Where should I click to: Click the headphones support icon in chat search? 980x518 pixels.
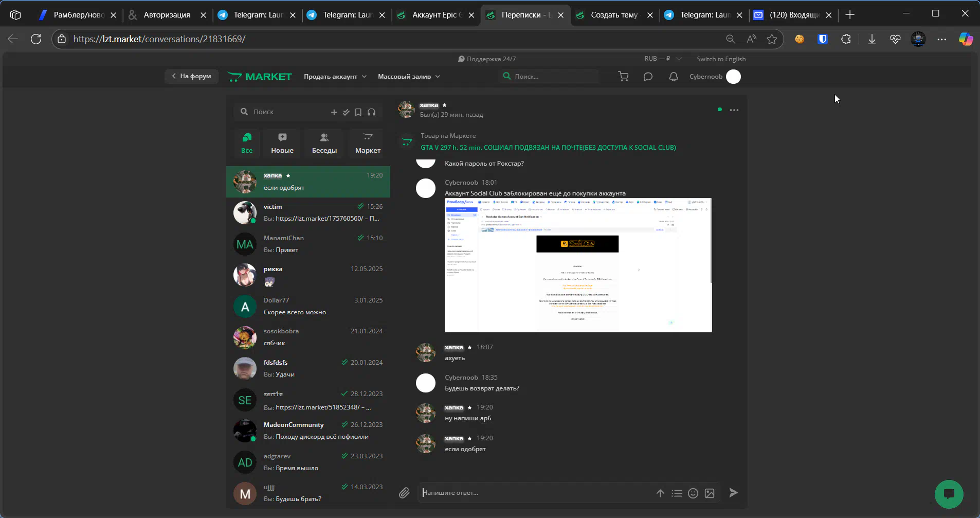pos(371,112)
